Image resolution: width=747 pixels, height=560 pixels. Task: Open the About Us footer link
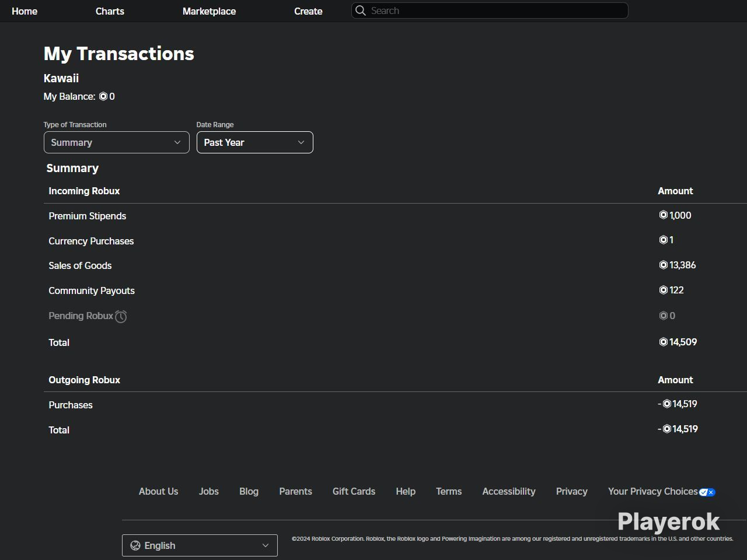[x=159, y=491]
